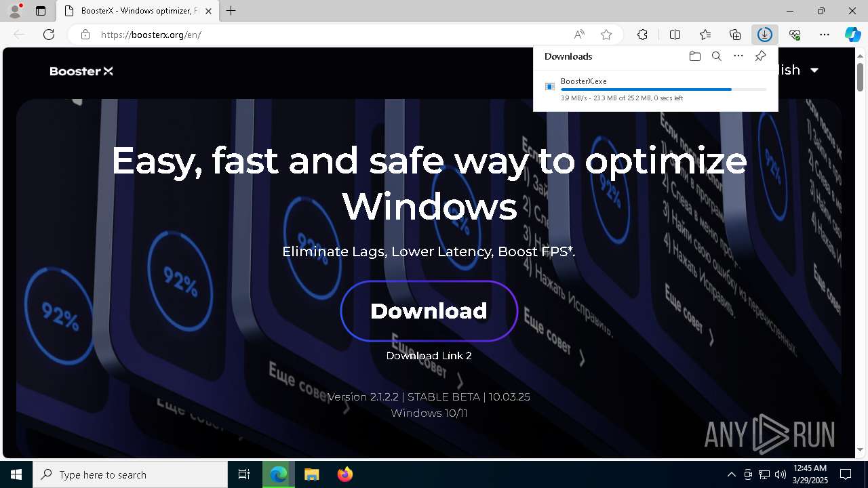Click the large Download button

point(429,311)
